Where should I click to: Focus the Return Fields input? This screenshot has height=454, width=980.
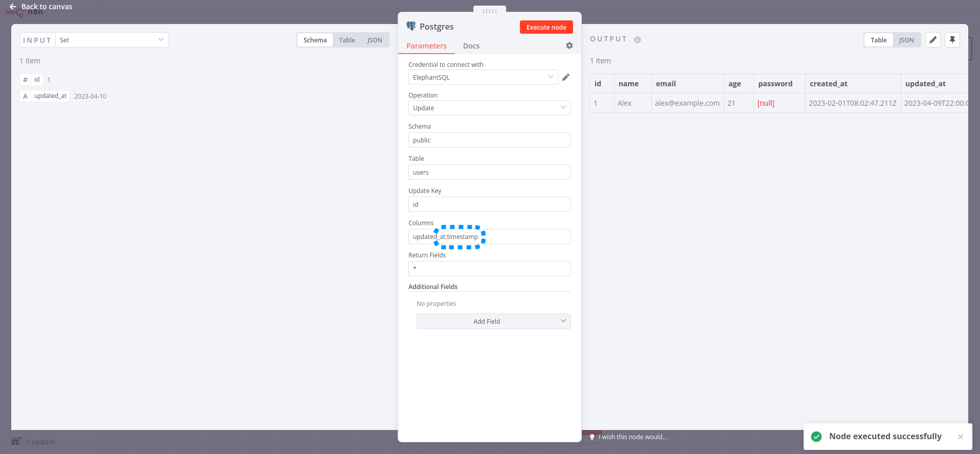[x=490, y=269]
